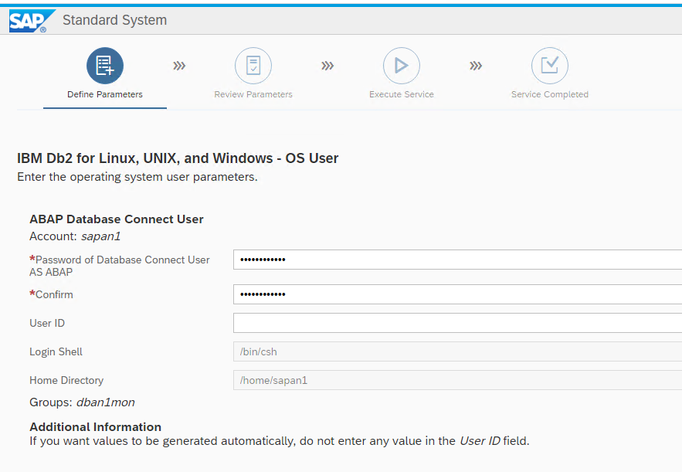This screenshot has height=472, width=682.
Task: Select the Review Parameters step icon
Action: [253, 66]
